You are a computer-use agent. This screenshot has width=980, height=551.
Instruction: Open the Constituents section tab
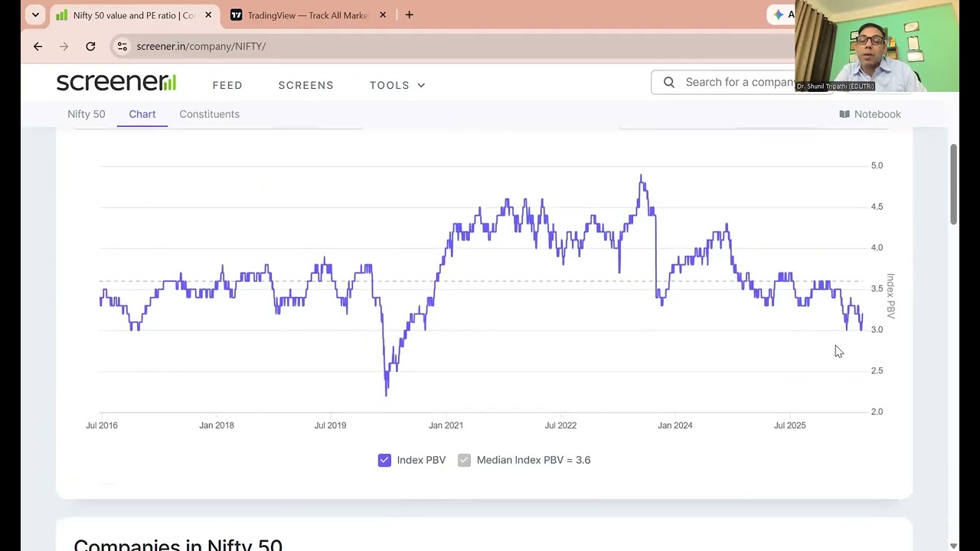(209, 114)
